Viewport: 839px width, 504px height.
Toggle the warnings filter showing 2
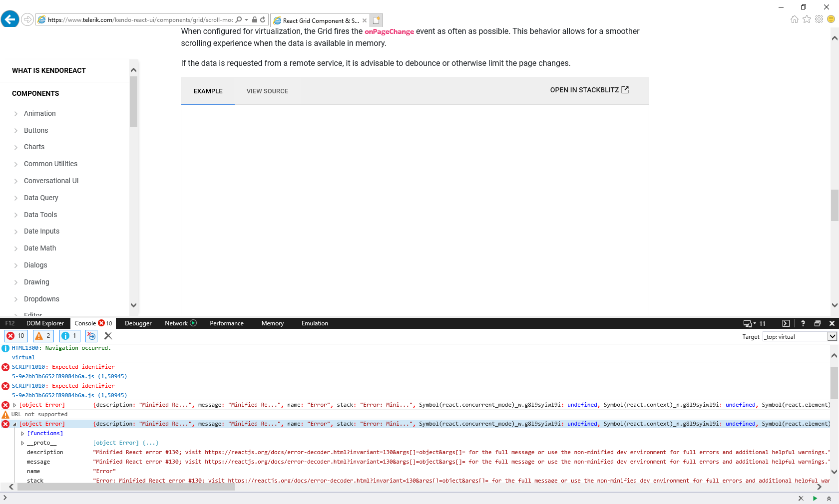point(43,336)
